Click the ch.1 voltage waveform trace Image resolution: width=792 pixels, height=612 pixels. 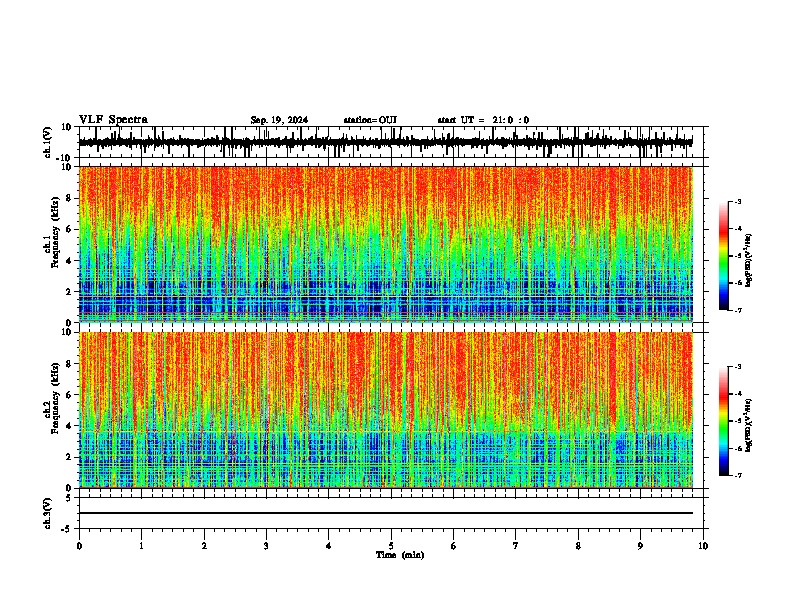tap(385, 142)
